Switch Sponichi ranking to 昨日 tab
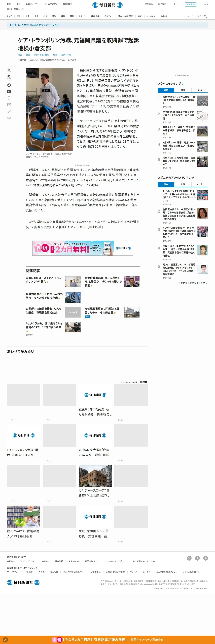 point(183,185)
